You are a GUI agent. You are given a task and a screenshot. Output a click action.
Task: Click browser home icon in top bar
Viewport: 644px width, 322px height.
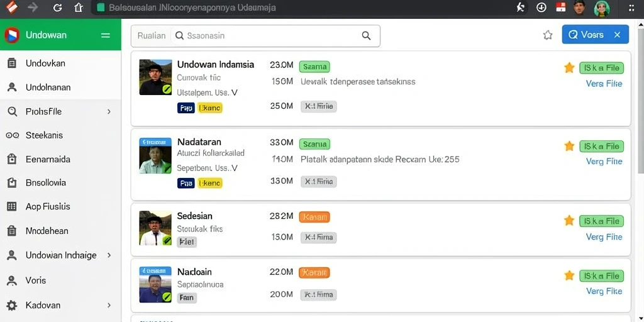click(x=79, y=8)
